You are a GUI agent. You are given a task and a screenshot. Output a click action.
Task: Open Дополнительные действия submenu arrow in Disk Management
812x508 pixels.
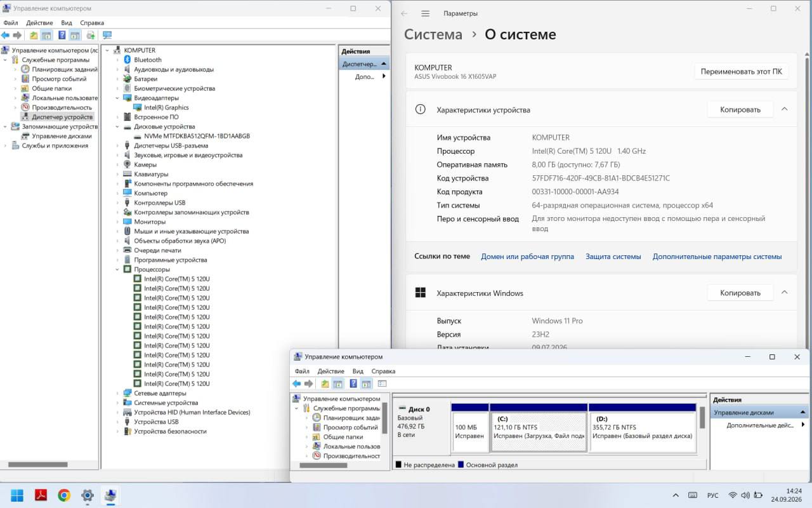tap(803, 425)
